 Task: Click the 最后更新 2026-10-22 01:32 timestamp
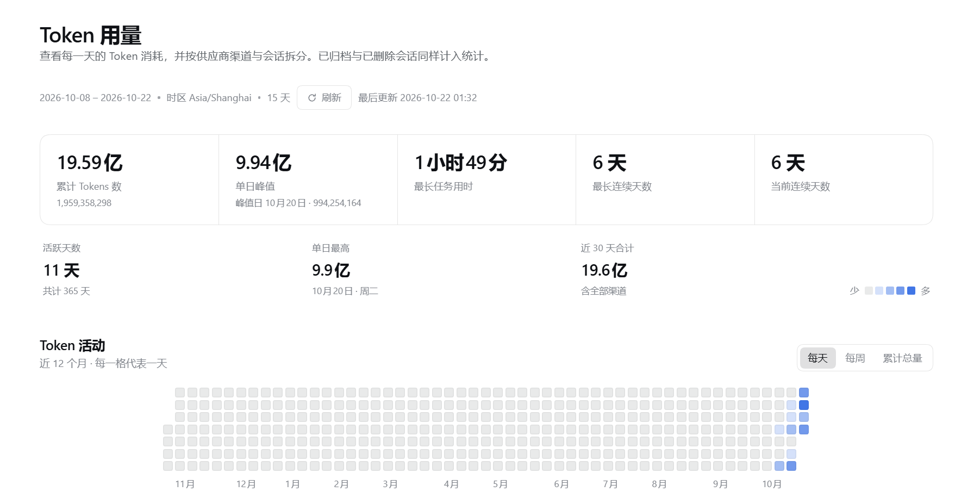(x=417, y=98)
